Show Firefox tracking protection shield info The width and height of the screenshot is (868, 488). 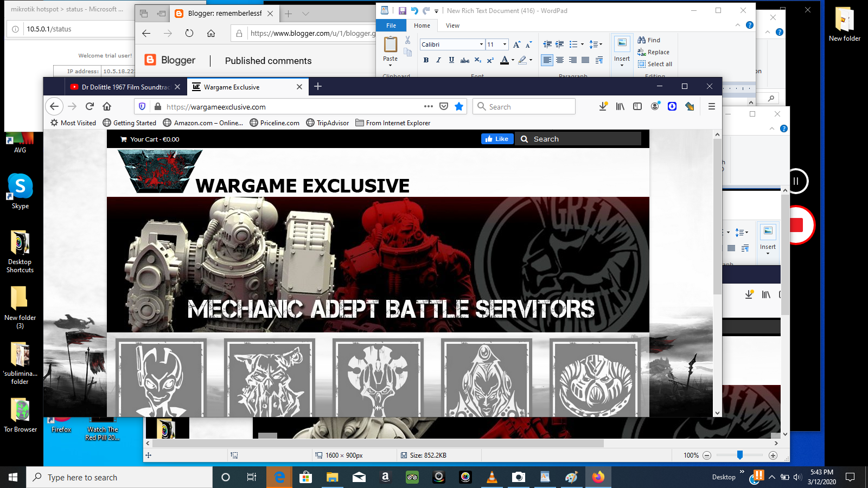(142, 107)
